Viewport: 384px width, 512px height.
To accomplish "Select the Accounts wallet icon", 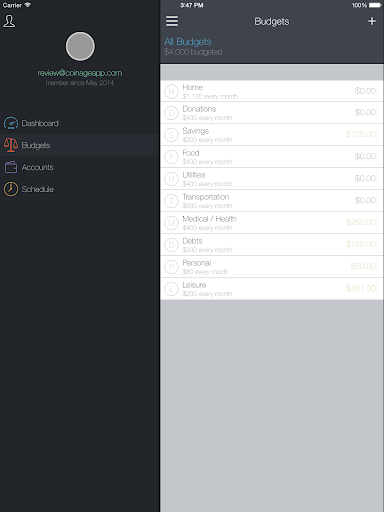I will [x=11, y=167].
